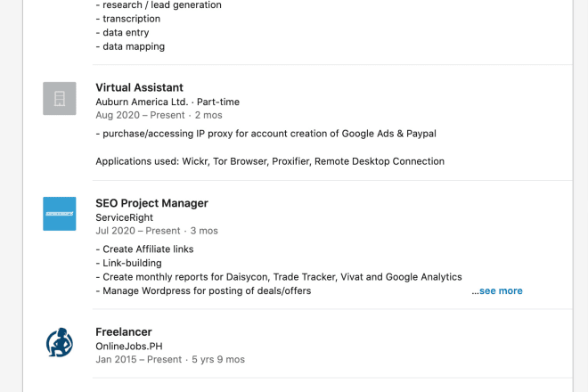
Task: Open the ServiceRight blue company logo
Action: pos(60,214)
